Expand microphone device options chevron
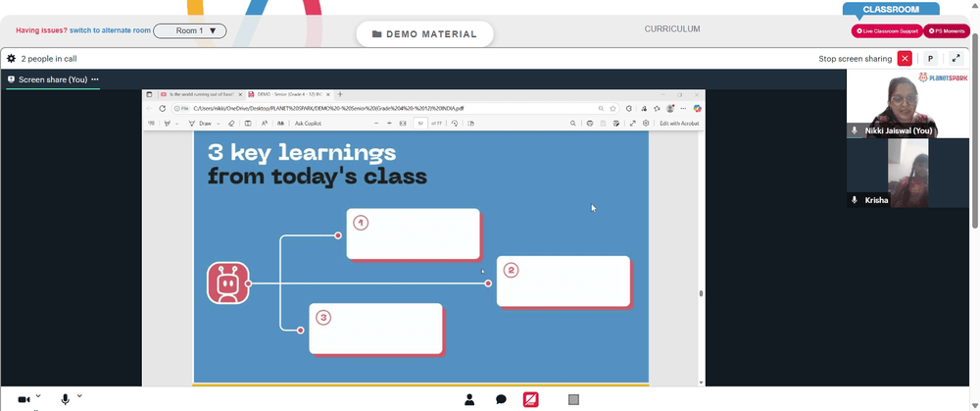Image resolution: width=980 pixels, height=411 pixels. 79,396
